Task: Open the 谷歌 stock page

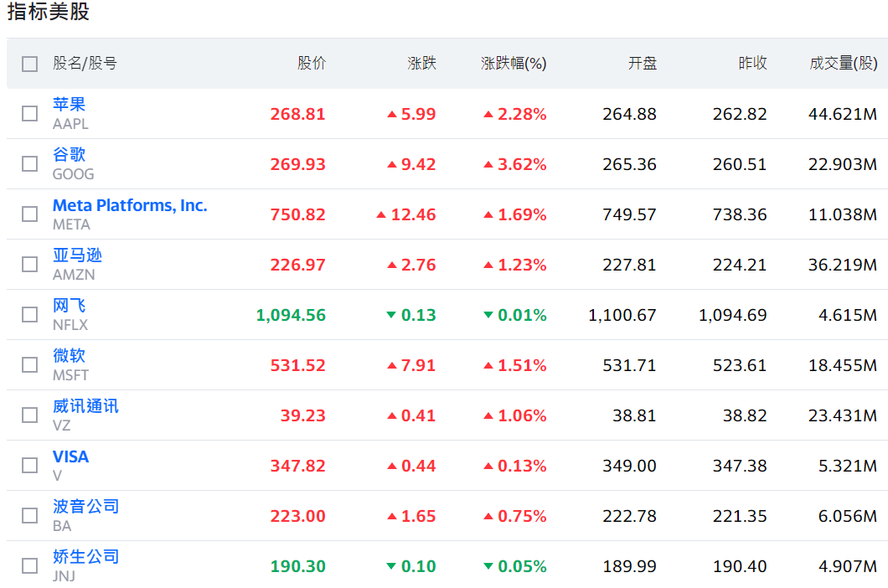Action: click(70, 155)
